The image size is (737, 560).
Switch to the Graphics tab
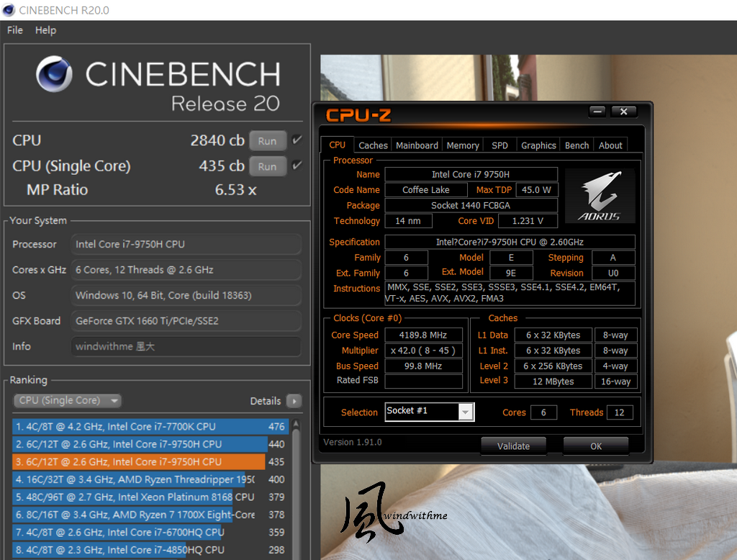pyautogui.click(x=538, y=145)
